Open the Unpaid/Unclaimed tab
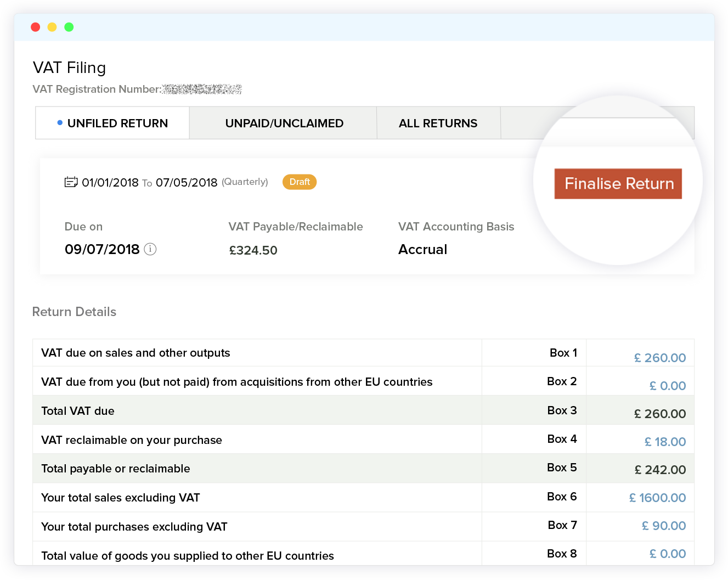The height and width of the screenshot is (580, 728). (x=284, y=123)
